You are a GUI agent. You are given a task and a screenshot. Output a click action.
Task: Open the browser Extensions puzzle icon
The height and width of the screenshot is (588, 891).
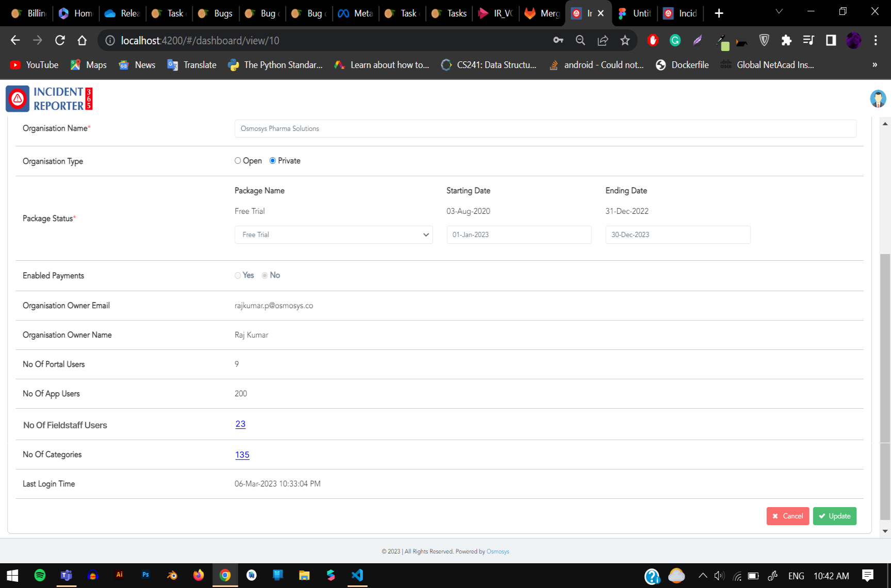786,41
